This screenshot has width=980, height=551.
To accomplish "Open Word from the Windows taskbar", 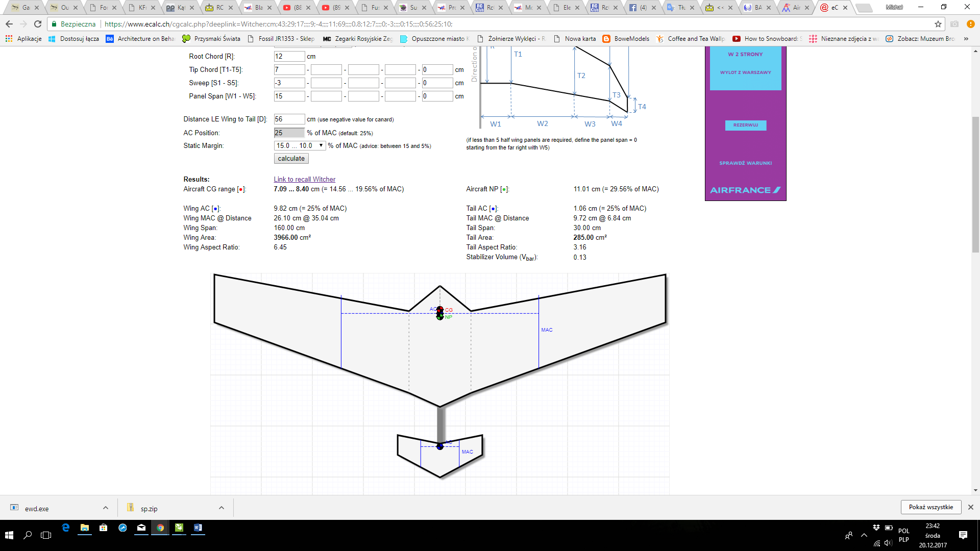I will 198,528.
